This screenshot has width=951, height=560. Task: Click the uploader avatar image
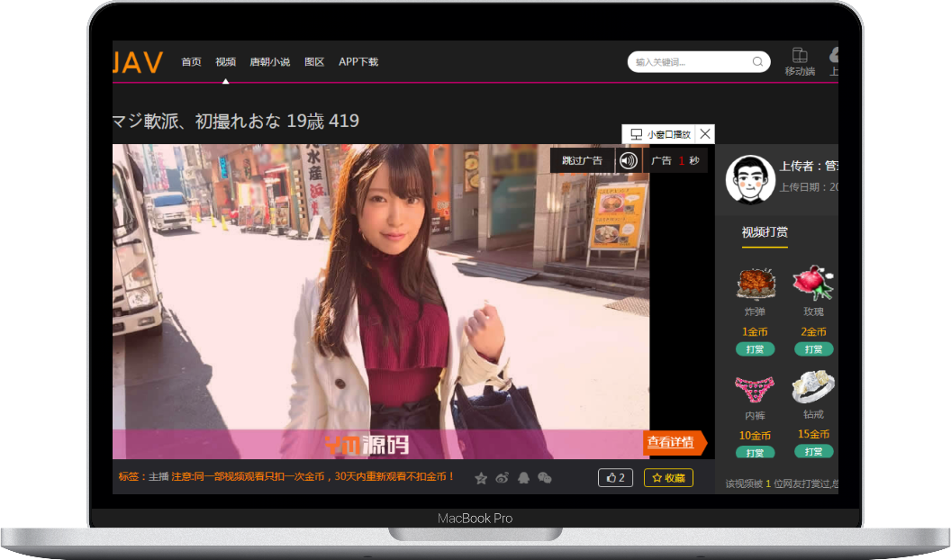click(751, 179)
